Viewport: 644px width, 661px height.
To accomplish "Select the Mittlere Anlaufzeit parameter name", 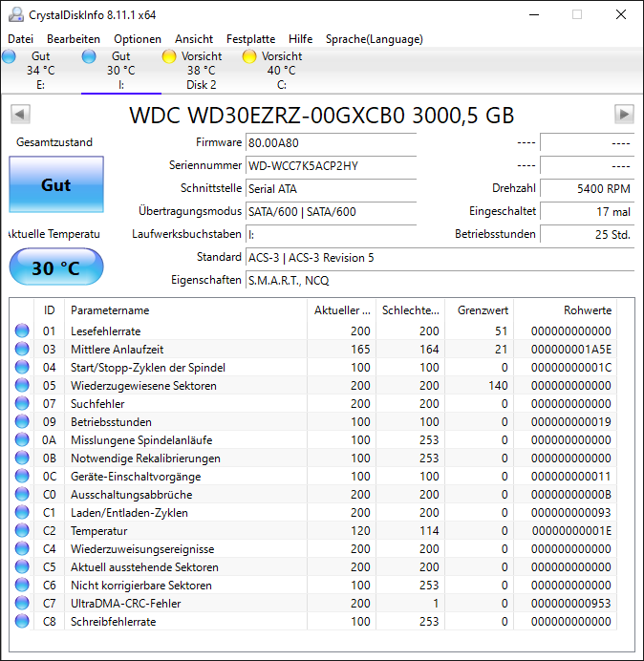I will (x=117, y=350).
